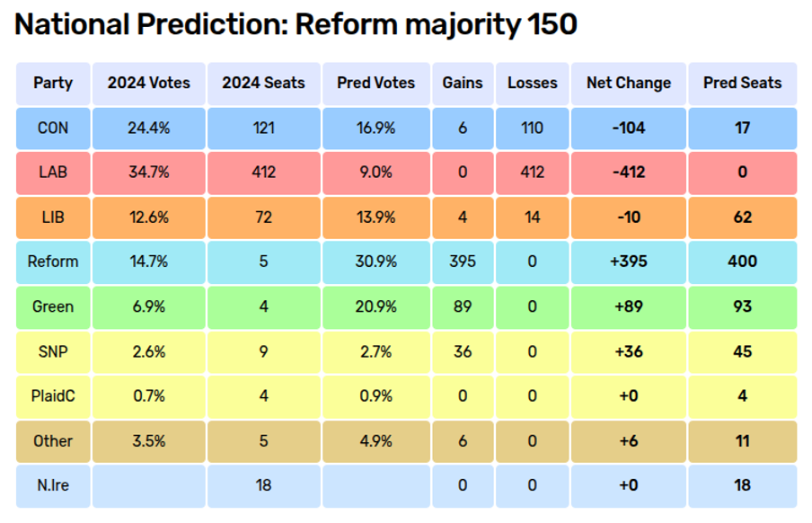Select the Net Change column header
The height and width of the screenshot is (523, 812).
629,83
